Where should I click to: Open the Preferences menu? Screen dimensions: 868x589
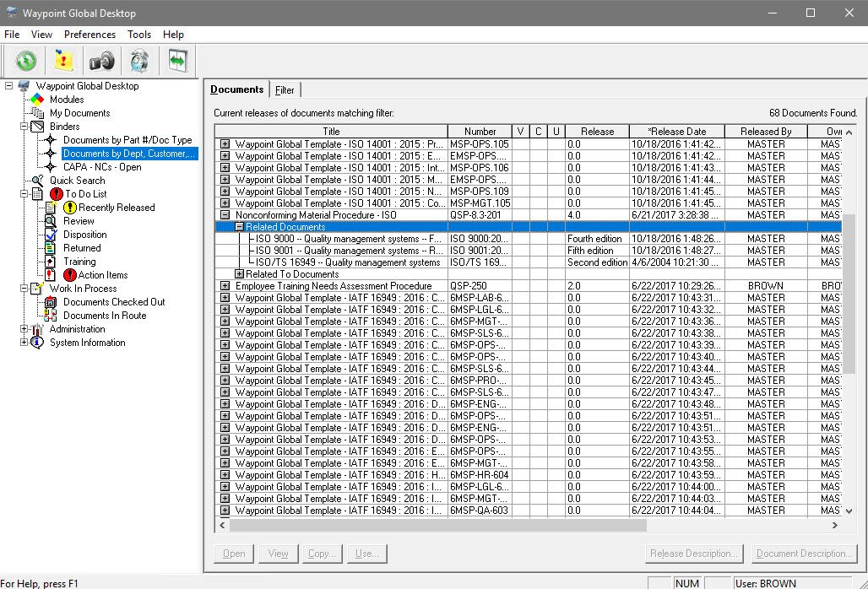click(x=90, y=35)
